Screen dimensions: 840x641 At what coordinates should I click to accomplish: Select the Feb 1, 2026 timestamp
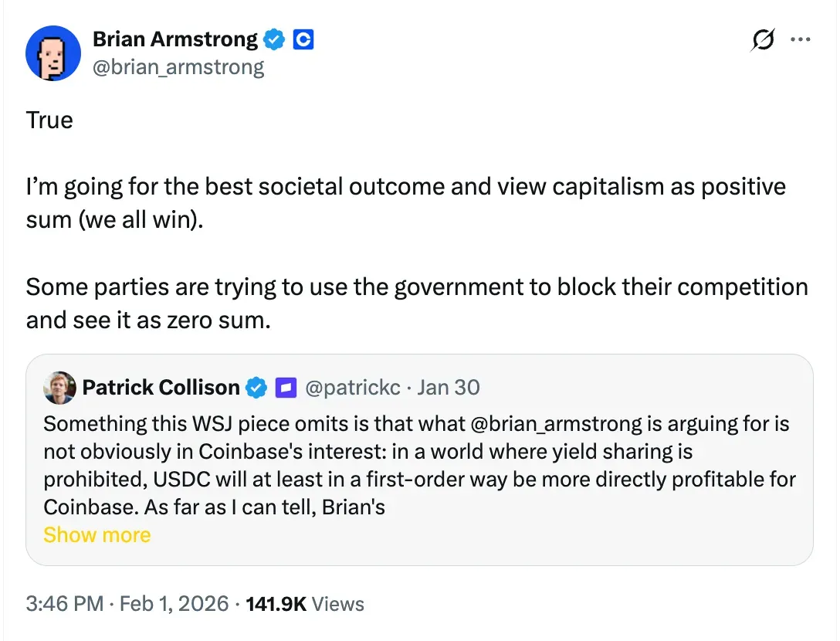[136, 604]
